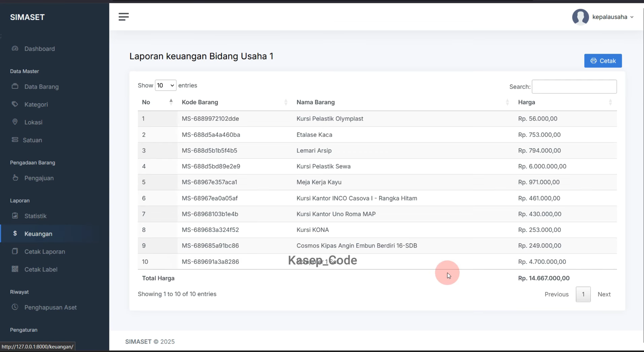Image resolution: width=644 pixels, height=352 pixels.
Task: Expand the kepalausaha account dropdown
Action: [x=613, y=17]
